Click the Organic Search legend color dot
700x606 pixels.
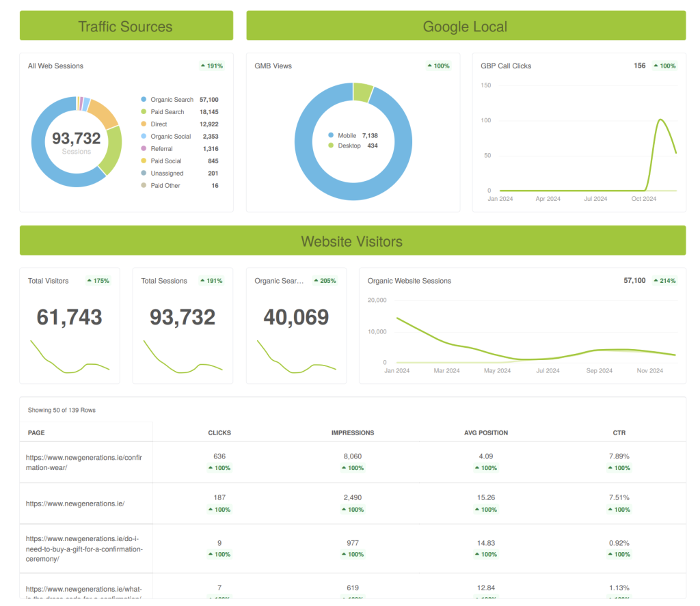click(x=144, y=99)
